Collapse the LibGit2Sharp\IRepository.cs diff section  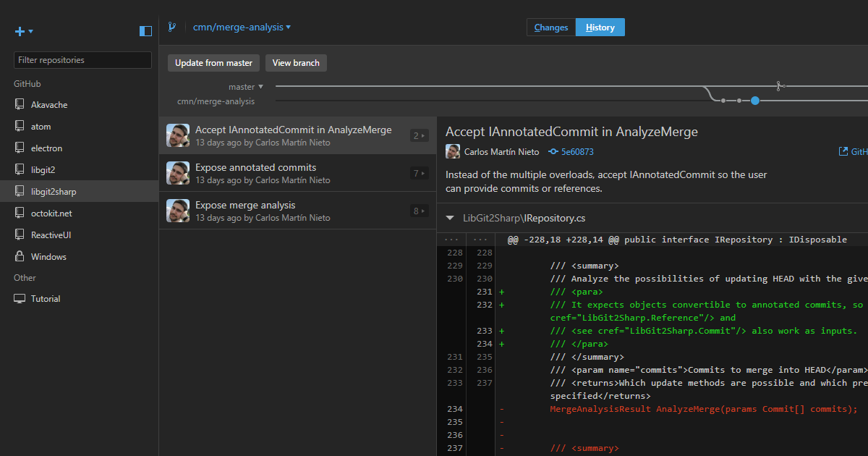450,218
